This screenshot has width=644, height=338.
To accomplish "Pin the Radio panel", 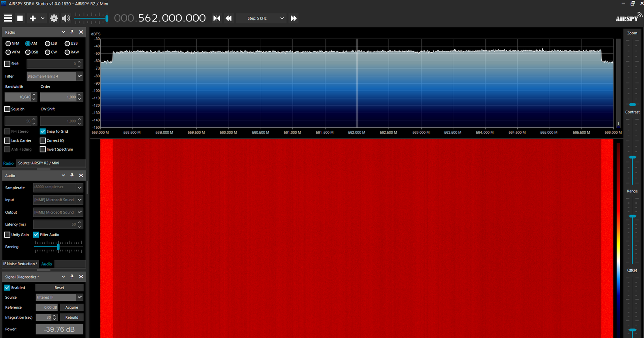I will click(72, 32).
